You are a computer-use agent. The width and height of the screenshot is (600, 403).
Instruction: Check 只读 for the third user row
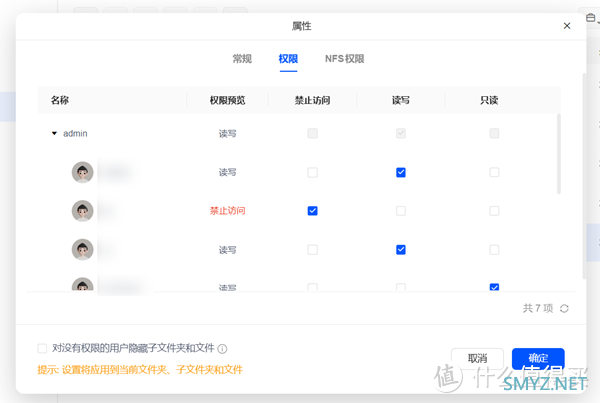pos(494,249)
